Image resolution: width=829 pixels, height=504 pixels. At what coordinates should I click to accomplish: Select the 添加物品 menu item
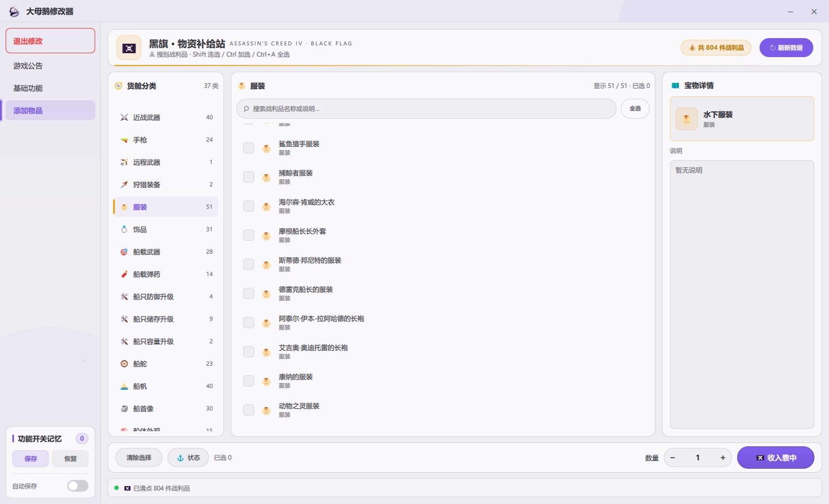[50, 111]
